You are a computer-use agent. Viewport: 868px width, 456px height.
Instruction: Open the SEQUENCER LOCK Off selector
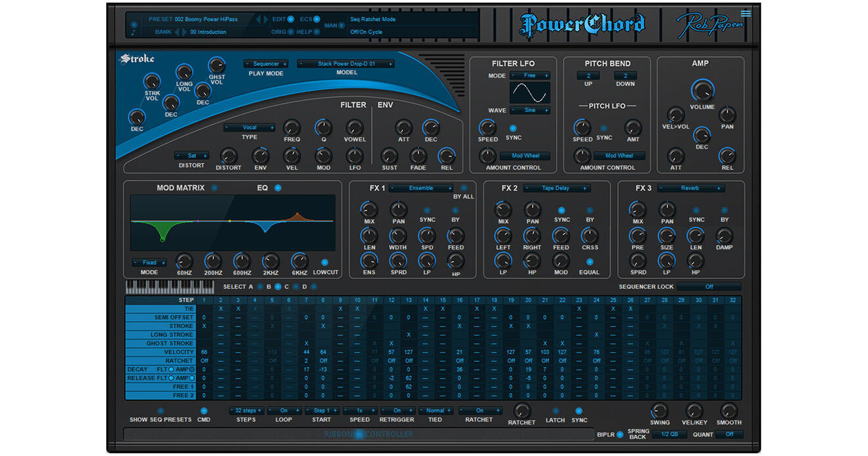[x=709, y=286]
